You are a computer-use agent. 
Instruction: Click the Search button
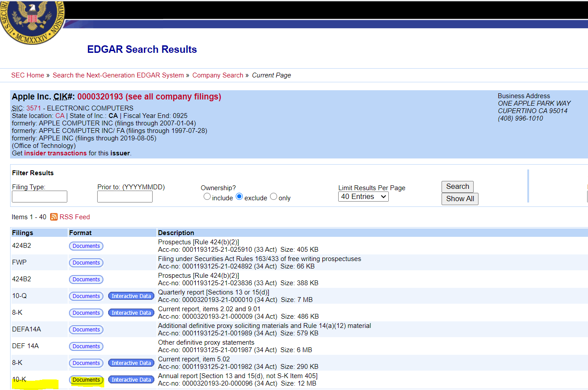(x=457, y=187)
